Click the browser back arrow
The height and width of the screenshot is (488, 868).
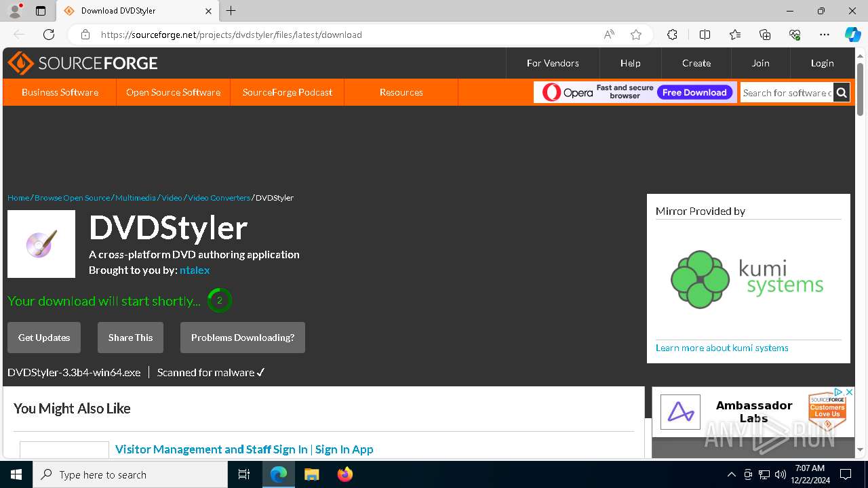coord(19,35)
